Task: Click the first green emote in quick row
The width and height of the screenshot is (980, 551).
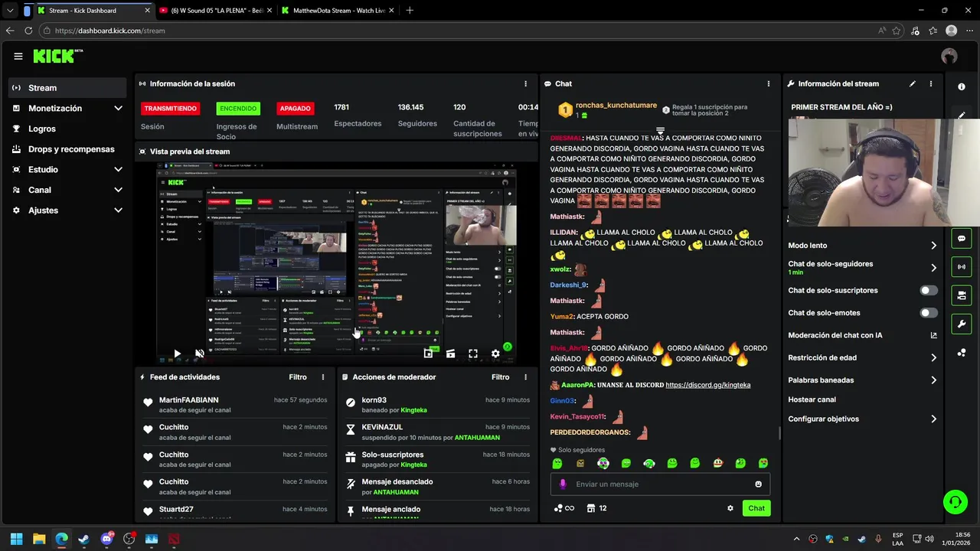Action: tap(557, 463)
